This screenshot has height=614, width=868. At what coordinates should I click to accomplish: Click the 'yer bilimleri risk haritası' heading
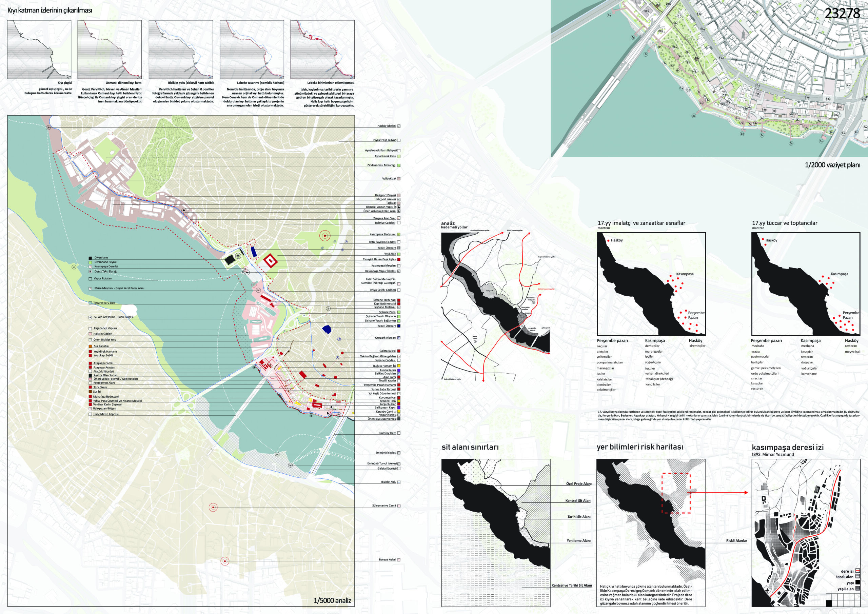coord(640,447)
